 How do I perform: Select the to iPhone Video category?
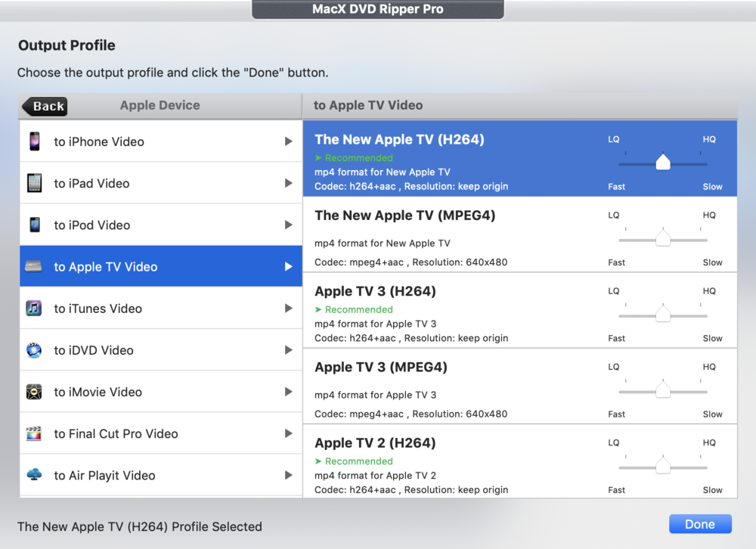click(160, 141)
